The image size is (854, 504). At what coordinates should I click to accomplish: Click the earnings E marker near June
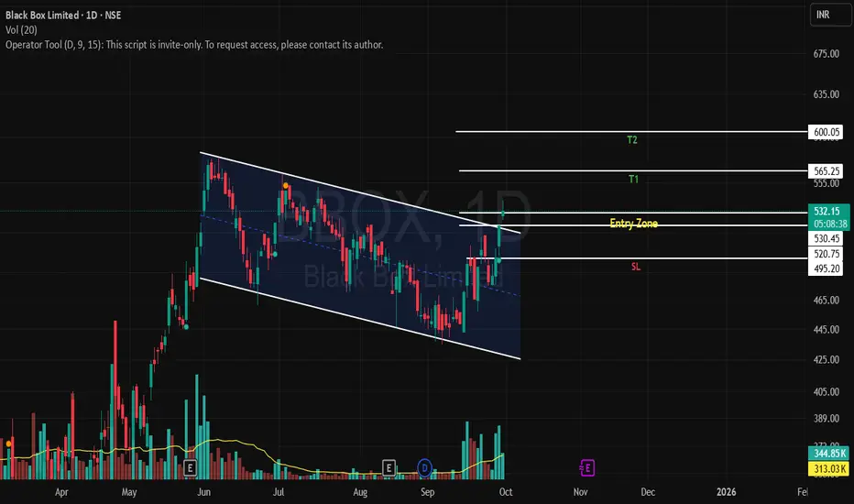coord(190,467)
